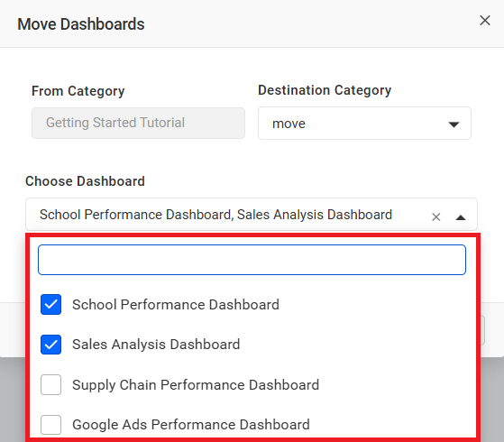Close the Move Dashboards dialog
This screenshot has width=504, height=442.
(485, 21)
